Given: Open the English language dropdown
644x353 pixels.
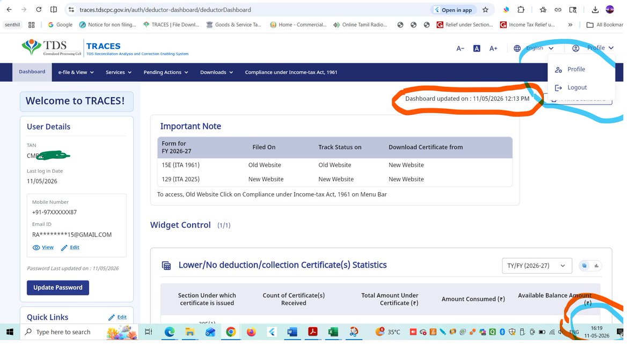Looking at the screenshot, I should [533, 48].
